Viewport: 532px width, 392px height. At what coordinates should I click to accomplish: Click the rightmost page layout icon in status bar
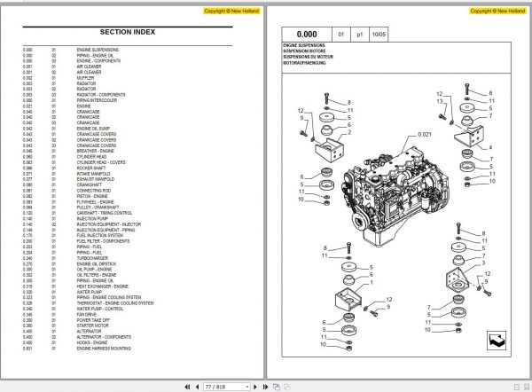[x=528, y=387]
